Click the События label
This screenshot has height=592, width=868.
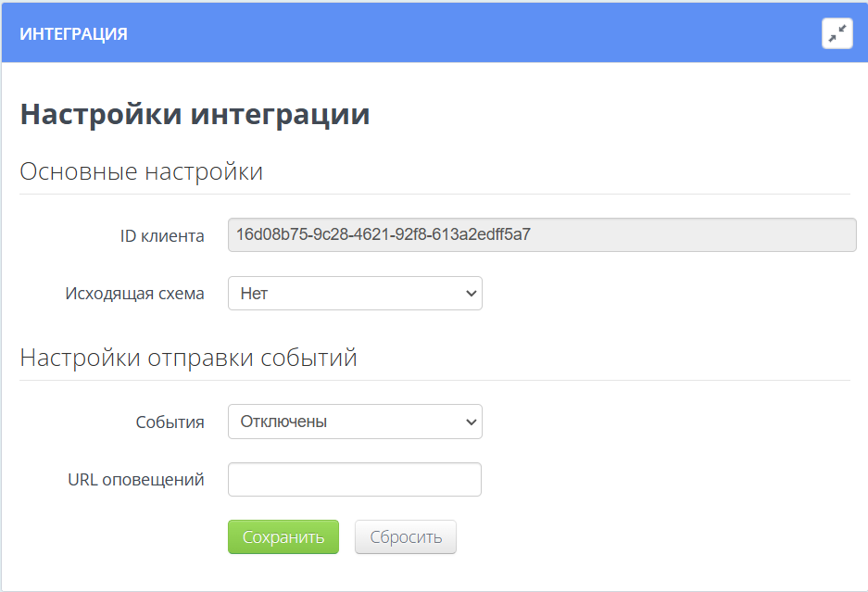point(170,422)
